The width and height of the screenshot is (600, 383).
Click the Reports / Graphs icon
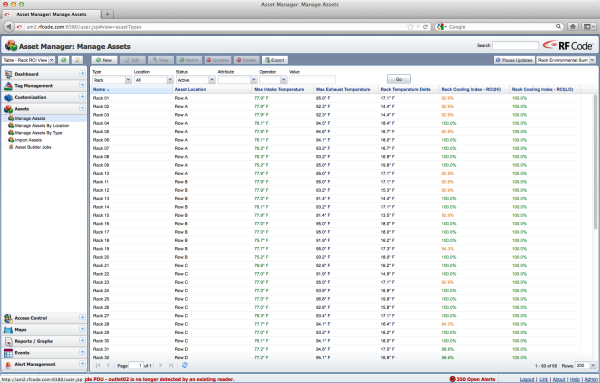(8, 341)
